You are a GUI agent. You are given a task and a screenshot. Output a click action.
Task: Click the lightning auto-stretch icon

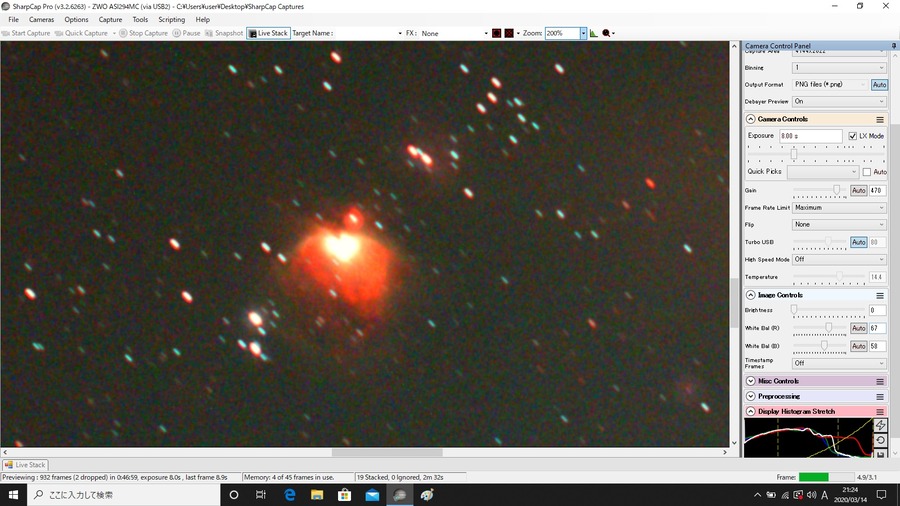click(x=880, y=425)
